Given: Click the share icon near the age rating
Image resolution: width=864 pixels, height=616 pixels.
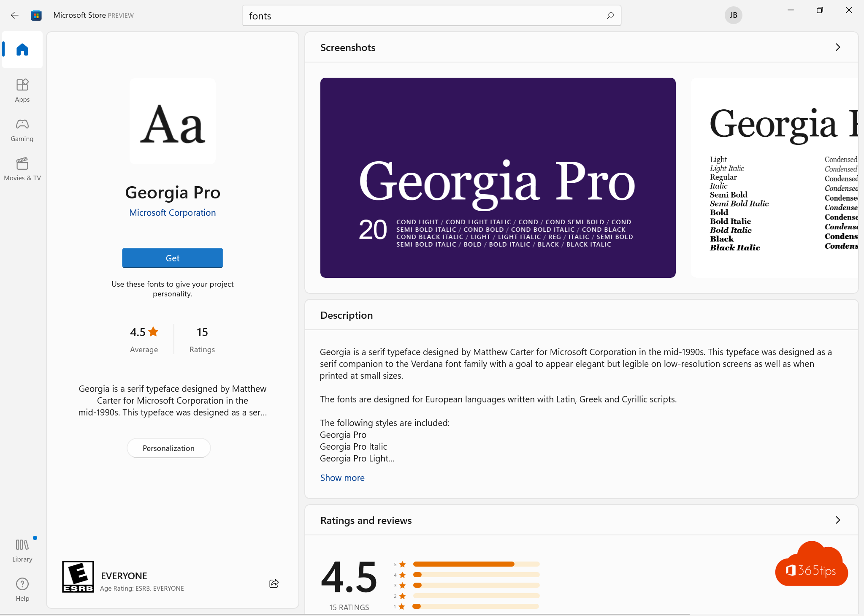Looking at the screenshot, I should (x=274, y=583).
